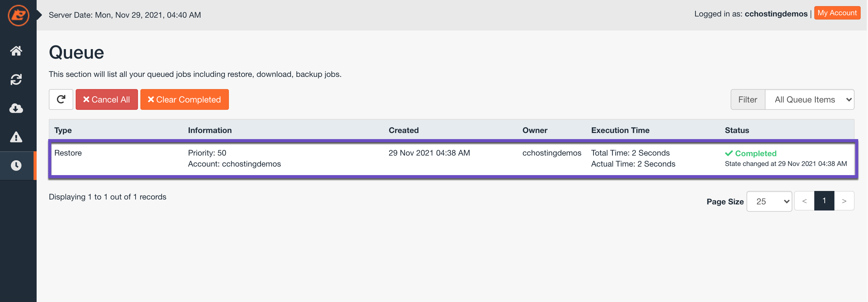This screenshot has width=868, height=302.
Task: Select the clock Queue sidebar icon
Action: point(16,165)
